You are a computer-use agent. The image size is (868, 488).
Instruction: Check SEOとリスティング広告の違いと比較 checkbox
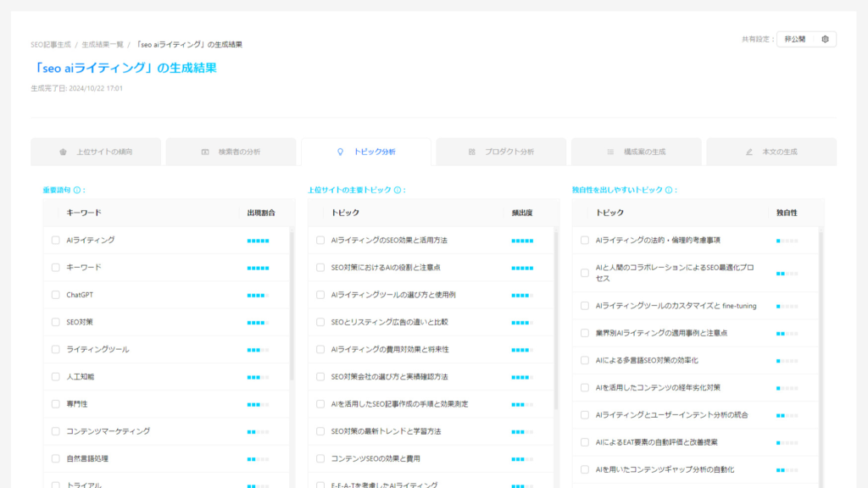(320, 322)
